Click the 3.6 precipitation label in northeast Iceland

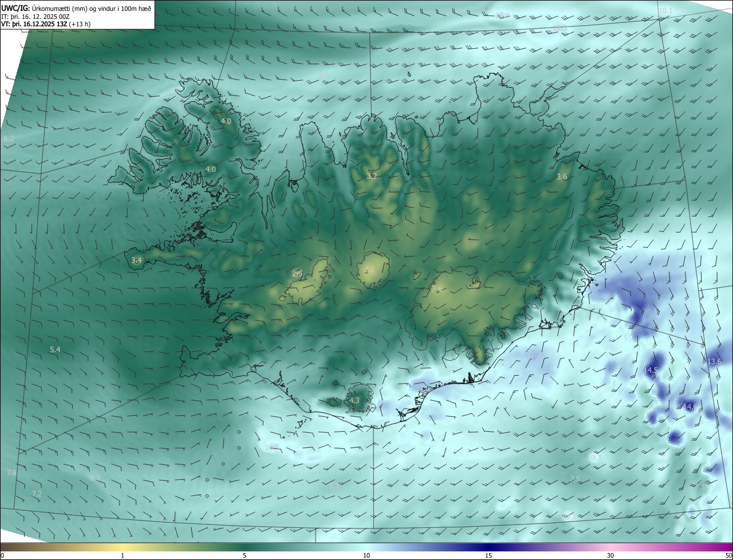coord(562,177)
